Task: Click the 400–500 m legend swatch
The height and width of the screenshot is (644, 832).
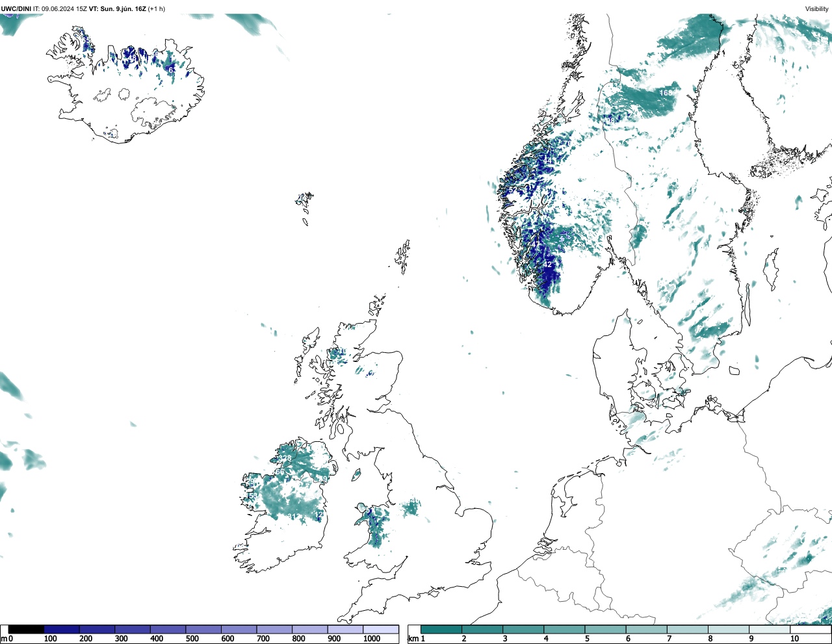Action: pyautogui.click(x=168, y=629)
